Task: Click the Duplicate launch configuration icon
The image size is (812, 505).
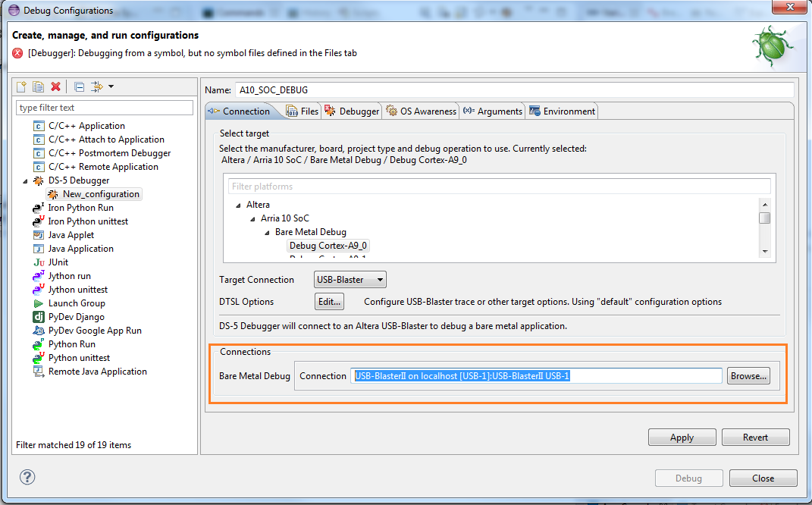Action: (39, 86)
